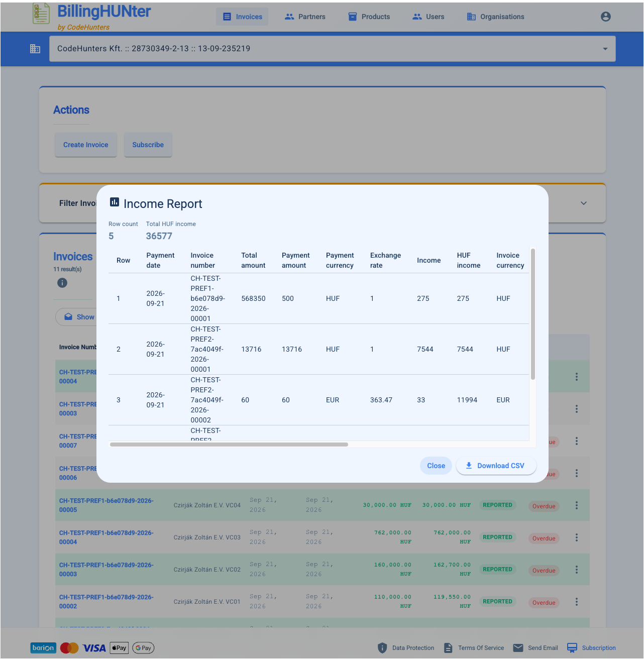Click total amount 568350 in row 1
Viewport: 644px width, 661px height.
[x=253, y=298]
